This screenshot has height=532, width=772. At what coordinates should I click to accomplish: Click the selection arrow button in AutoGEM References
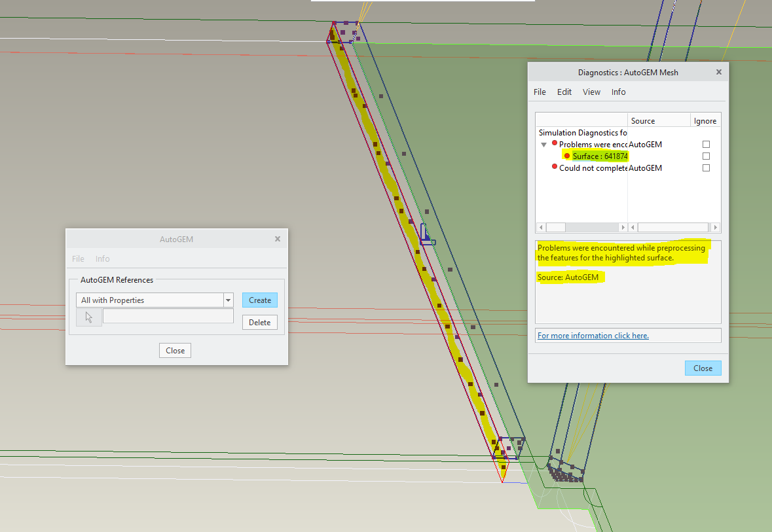click(x=89, y=317)
